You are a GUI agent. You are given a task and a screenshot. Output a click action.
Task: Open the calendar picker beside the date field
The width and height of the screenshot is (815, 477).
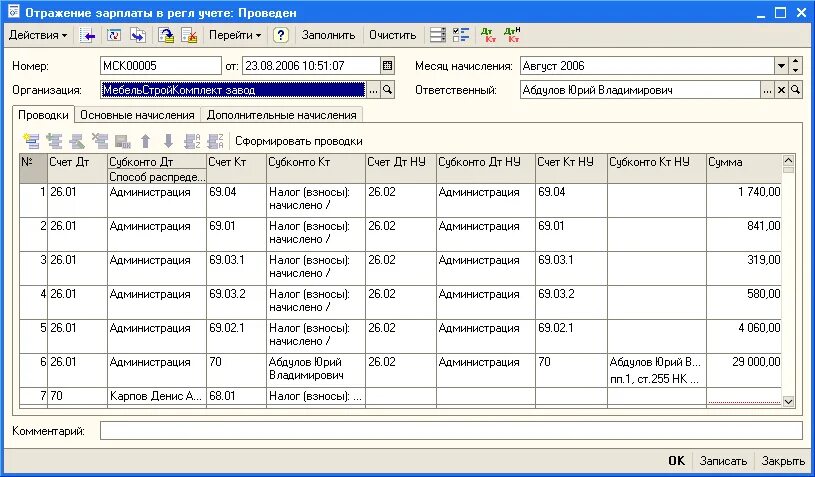(x=387, y=66)
